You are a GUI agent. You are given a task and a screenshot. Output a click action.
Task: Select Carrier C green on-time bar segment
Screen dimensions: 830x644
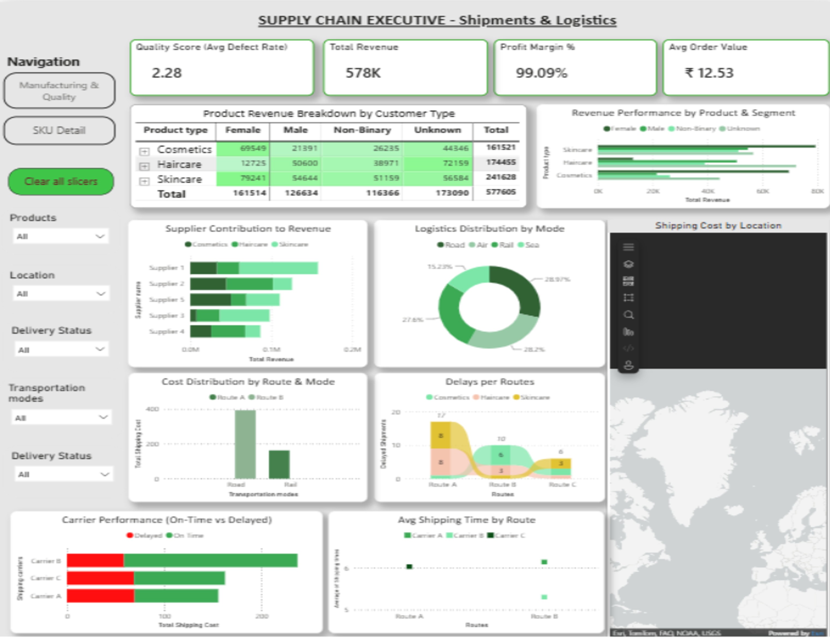click(179, 578)
